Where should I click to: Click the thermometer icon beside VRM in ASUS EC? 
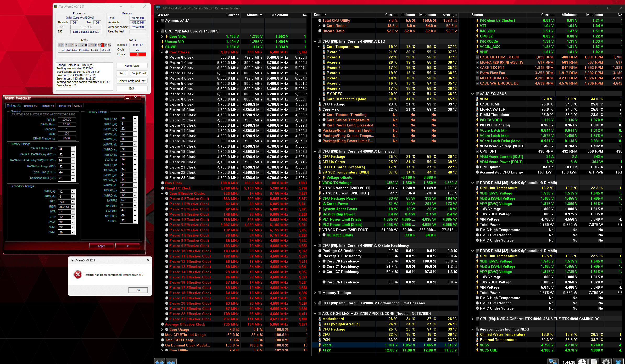point(477,99)
